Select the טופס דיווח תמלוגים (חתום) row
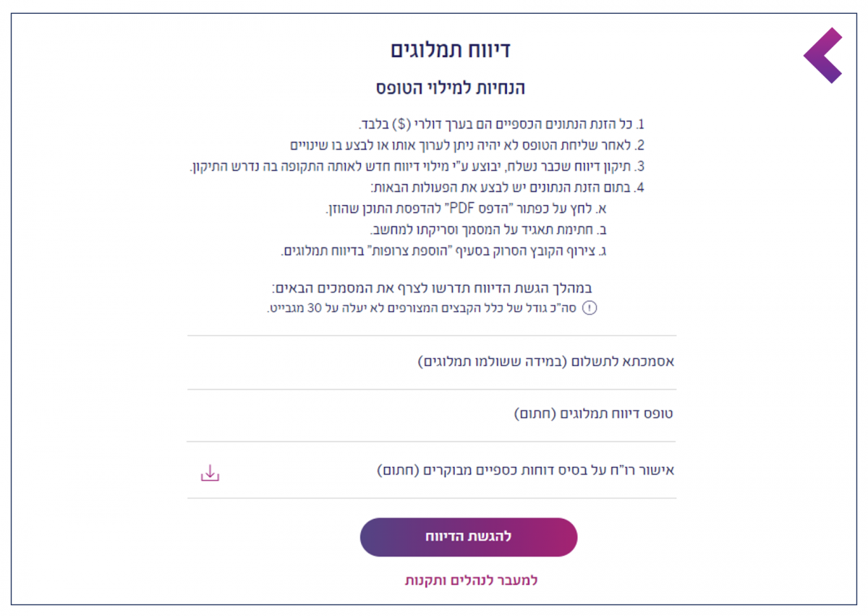The height and width of the screenshot is (616, 868). click(593, 414)
